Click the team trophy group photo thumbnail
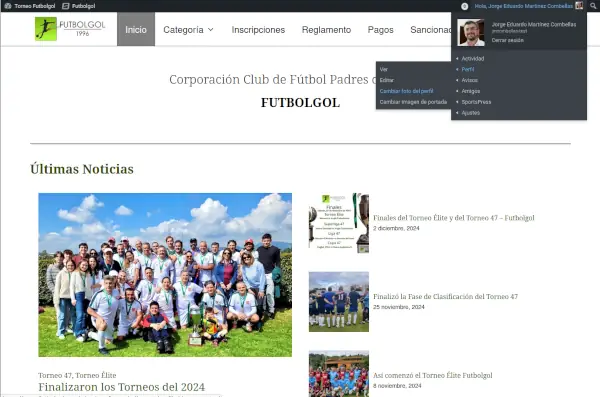This screenshot has width=600, height=397. [165, 275]
